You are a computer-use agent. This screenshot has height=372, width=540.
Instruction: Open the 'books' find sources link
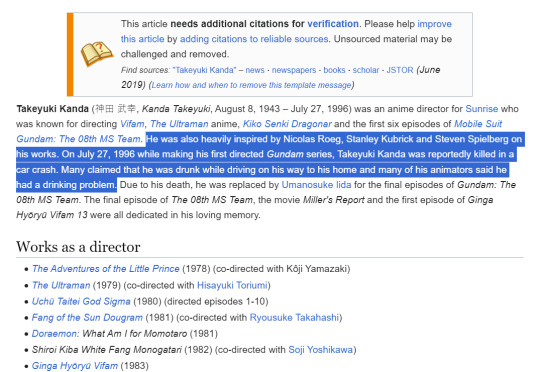tap(334, 70)
